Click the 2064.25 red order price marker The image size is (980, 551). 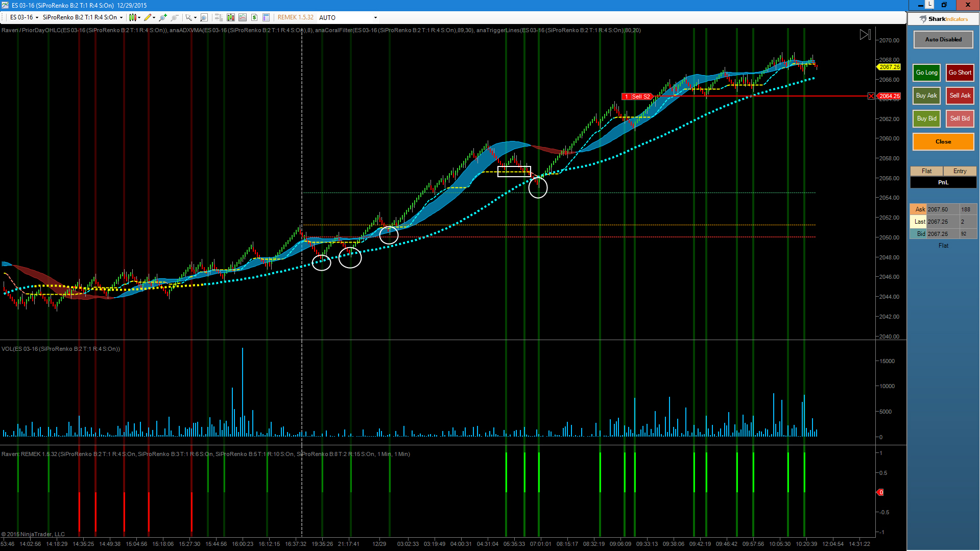click(x=889, y=96)
